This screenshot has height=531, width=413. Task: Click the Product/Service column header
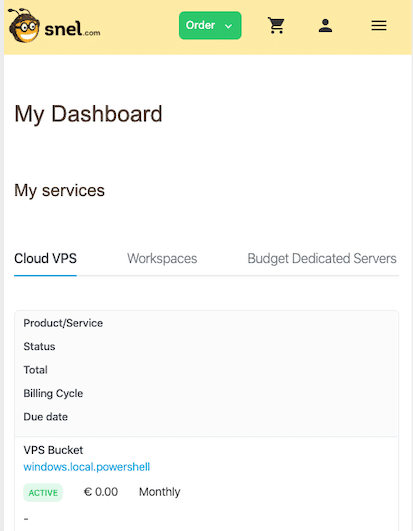63,323
